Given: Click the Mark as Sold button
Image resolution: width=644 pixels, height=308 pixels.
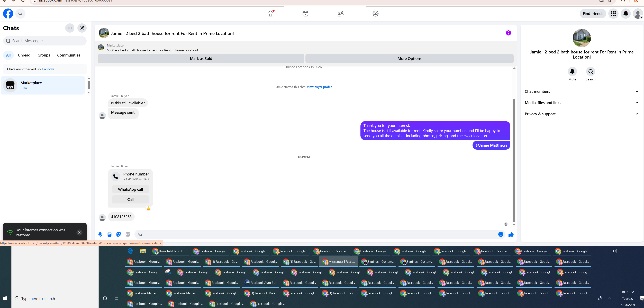Looking at the screenshot, I should coord(201,58).
